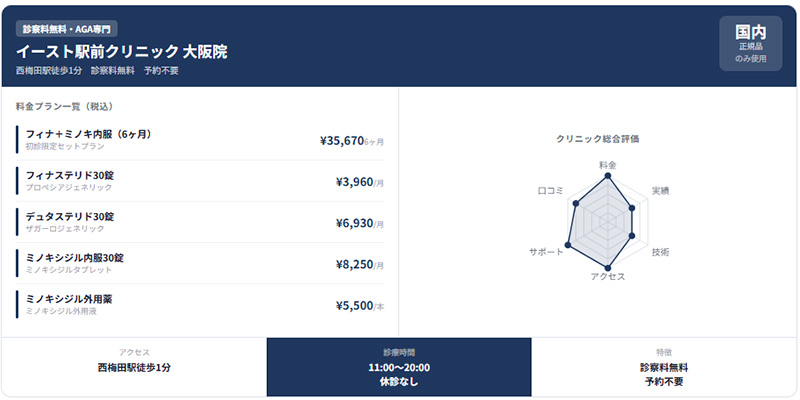800x400 pixels.
Task: Open the 特徴 診察料無料 panel
Action: [x=664, y=367]
